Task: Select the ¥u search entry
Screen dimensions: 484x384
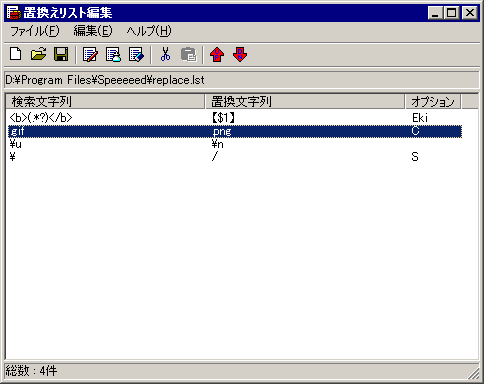Action: click(16, 144)
